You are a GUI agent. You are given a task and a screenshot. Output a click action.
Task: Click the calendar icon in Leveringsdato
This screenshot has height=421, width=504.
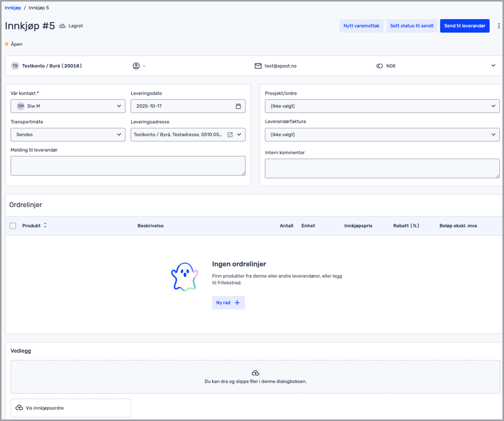238,106
